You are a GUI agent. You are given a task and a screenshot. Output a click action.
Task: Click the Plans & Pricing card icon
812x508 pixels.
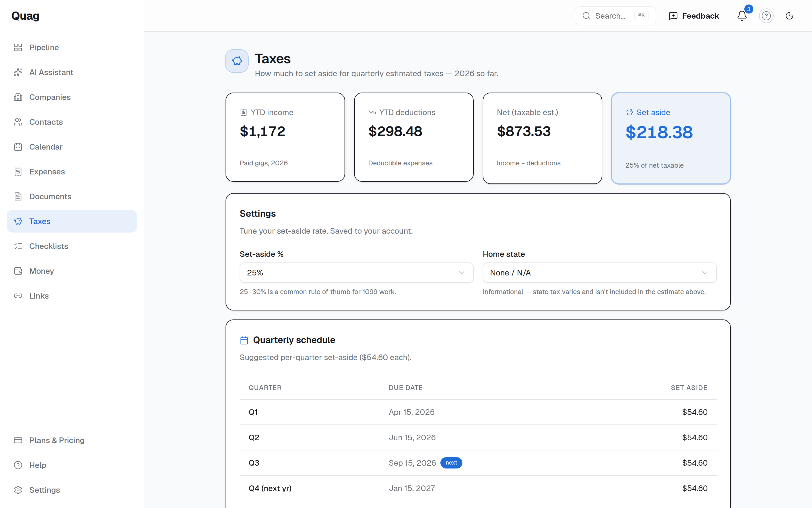point(18,441)
